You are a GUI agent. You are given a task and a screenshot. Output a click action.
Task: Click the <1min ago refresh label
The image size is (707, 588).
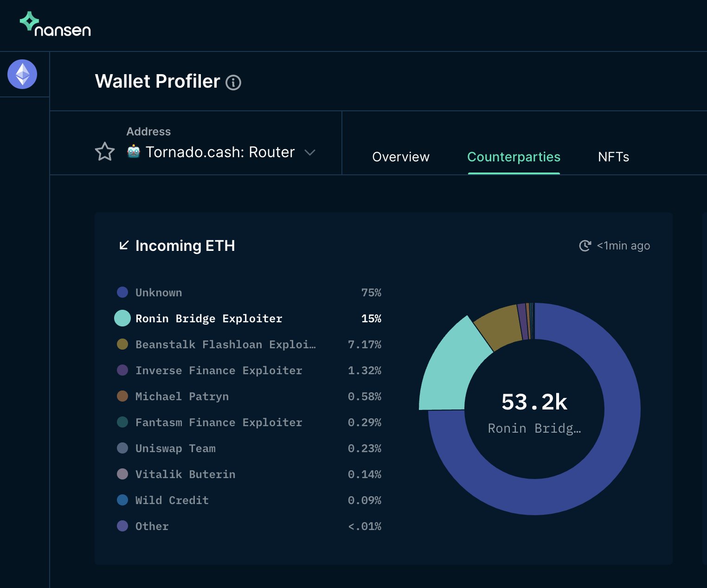pos(623,246)
